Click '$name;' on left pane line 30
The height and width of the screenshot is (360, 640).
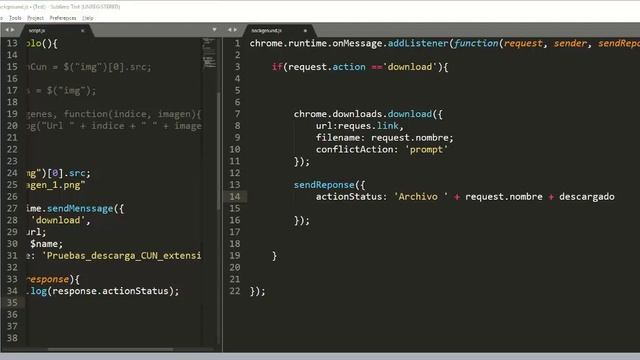pos(47,244)
